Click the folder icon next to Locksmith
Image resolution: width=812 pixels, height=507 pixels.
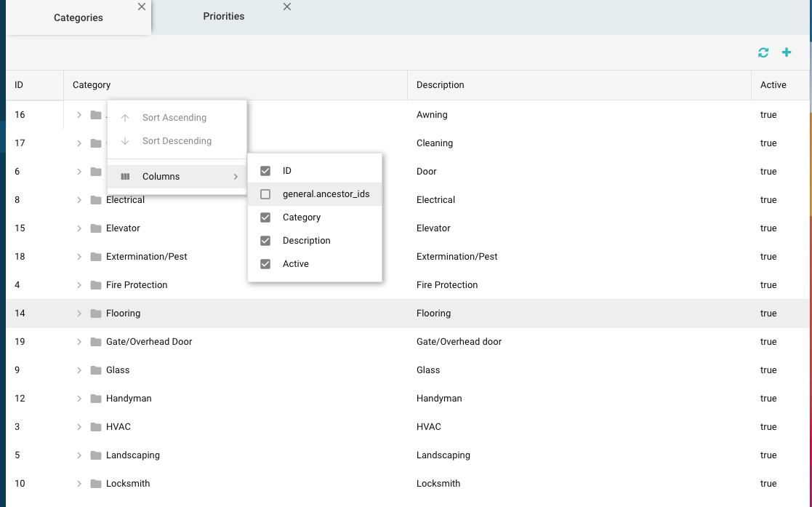96,484
